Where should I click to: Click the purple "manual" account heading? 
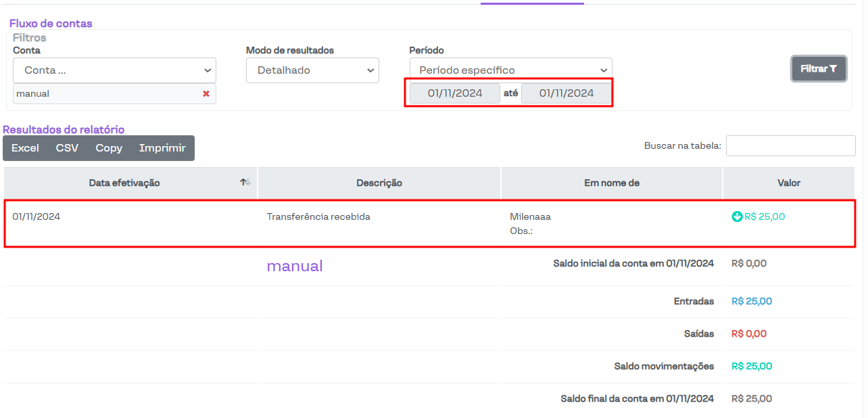[x=295, y=266]
